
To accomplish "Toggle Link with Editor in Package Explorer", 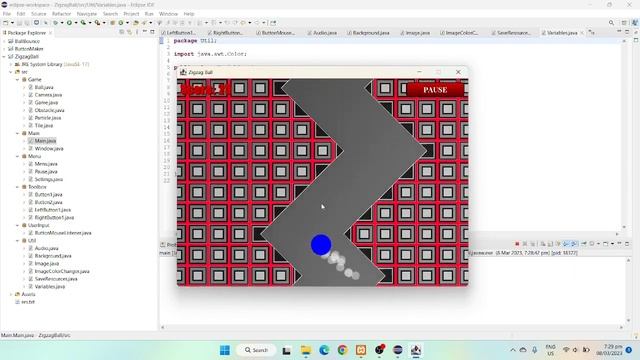I will (x=129, y=32).
